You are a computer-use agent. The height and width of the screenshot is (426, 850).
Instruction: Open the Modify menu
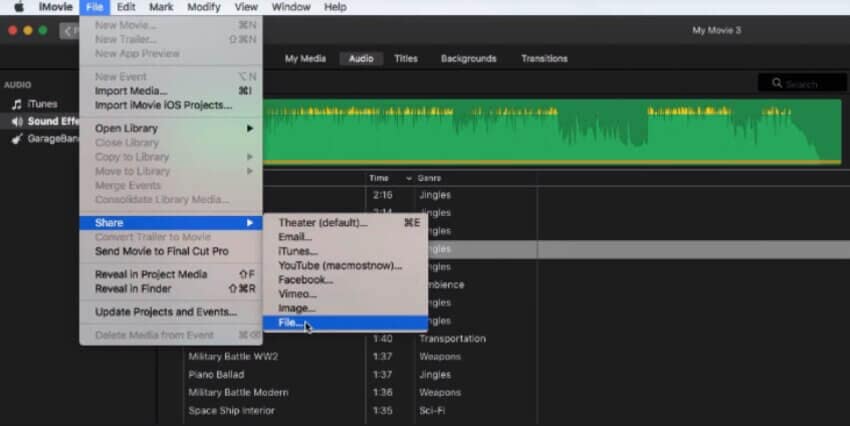(204, 7)
